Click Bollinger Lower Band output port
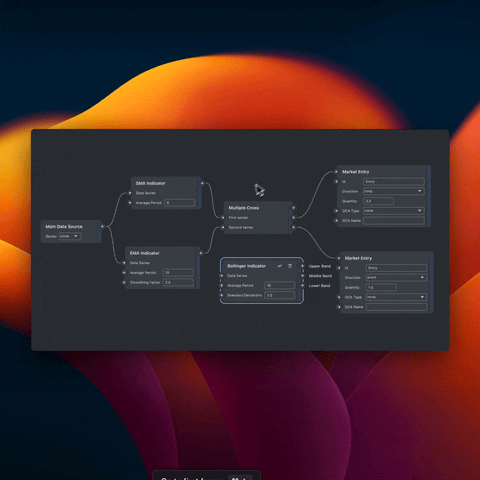Viewport: 480px width, 480px height. pos(302,286)
